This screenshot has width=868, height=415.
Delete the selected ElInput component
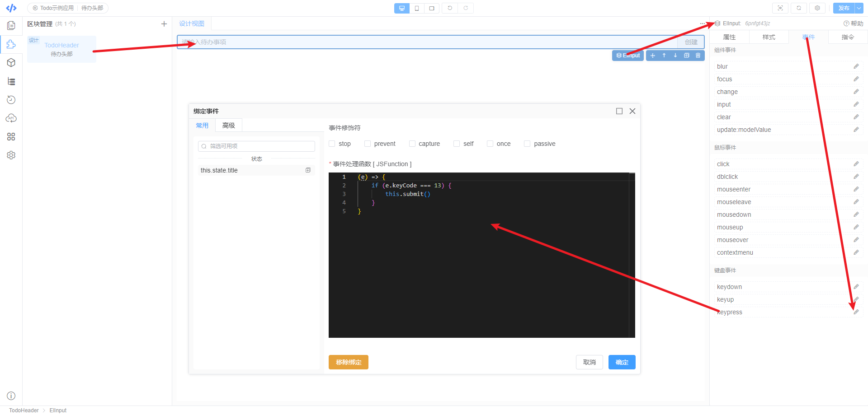pyautogui.click(x=698, y=56)
